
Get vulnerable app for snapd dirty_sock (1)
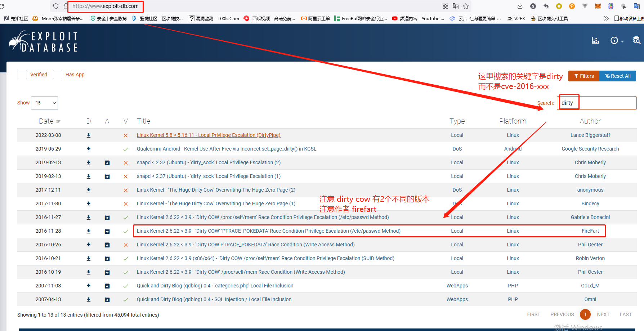pos(107,176)
